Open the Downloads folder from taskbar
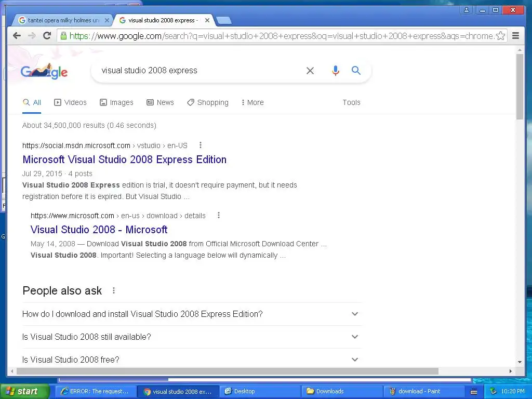Image resolution: width=532 pixels, height=399 pixels. (342, 391)
